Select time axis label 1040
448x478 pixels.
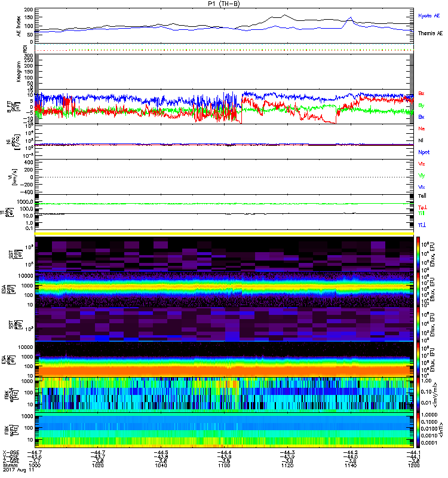[x=161, y=465]
